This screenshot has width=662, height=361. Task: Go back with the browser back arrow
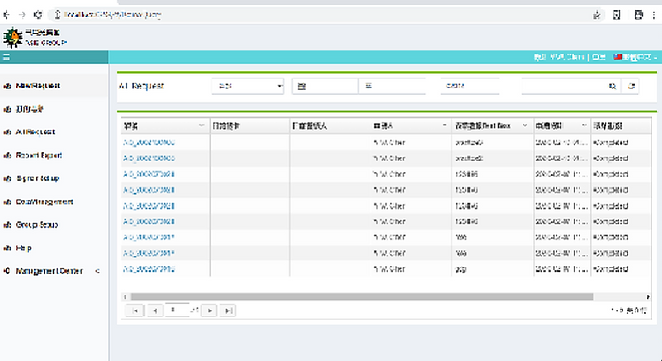(x=6, y=15)
